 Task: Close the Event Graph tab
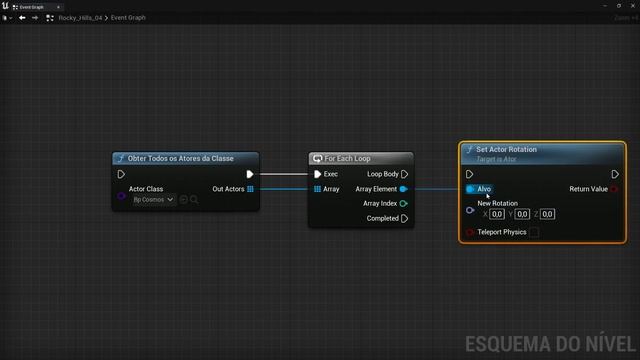click(58, 7)
